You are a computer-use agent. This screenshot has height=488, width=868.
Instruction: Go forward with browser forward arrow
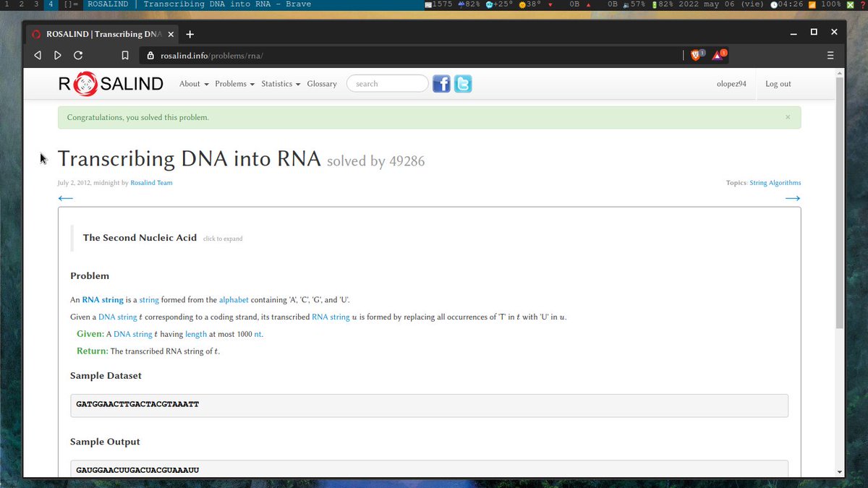[x=58, y=55]
